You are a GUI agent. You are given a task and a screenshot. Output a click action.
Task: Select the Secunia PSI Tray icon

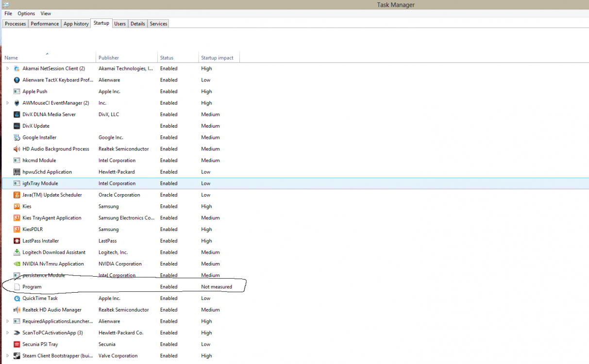click(17, 344)
